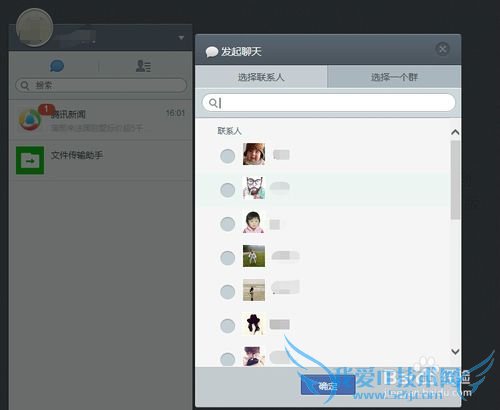The image size is (500, 410).
Task: Select the contact with bearded glasses avatar
Action: pos(228,190)
